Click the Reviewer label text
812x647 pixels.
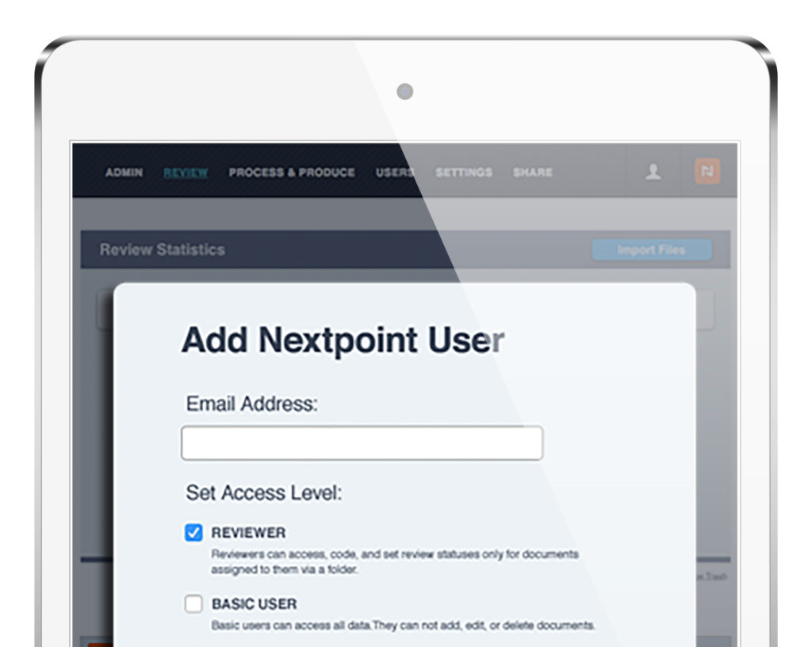coord(247,532)
